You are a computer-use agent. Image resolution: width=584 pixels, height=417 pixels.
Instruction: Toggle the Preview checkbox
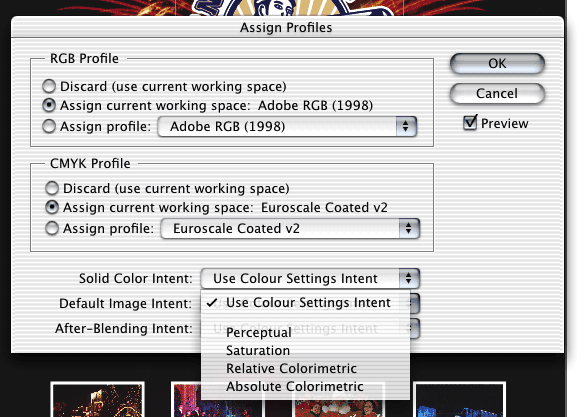[x=470, y=122]
